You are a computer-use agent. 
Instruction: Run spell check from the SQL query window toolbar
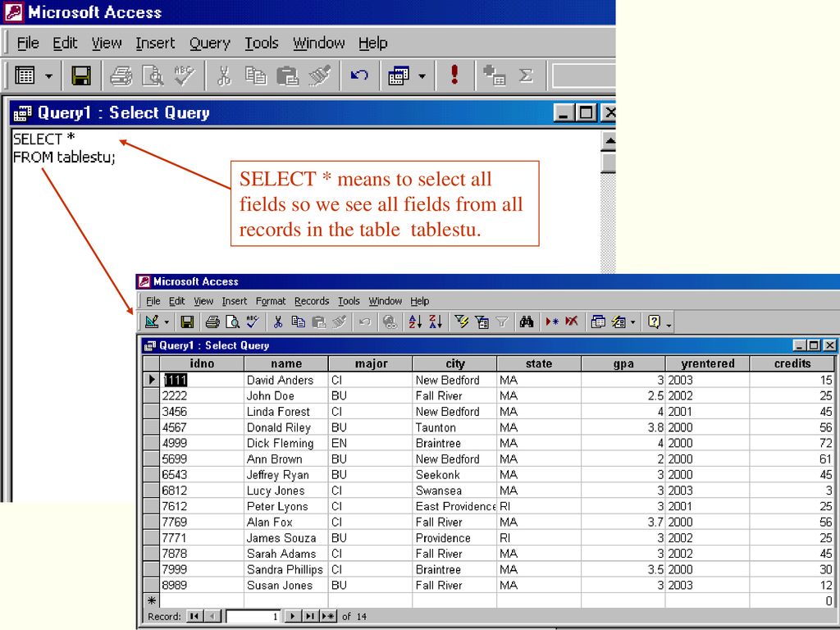(185, 75)
